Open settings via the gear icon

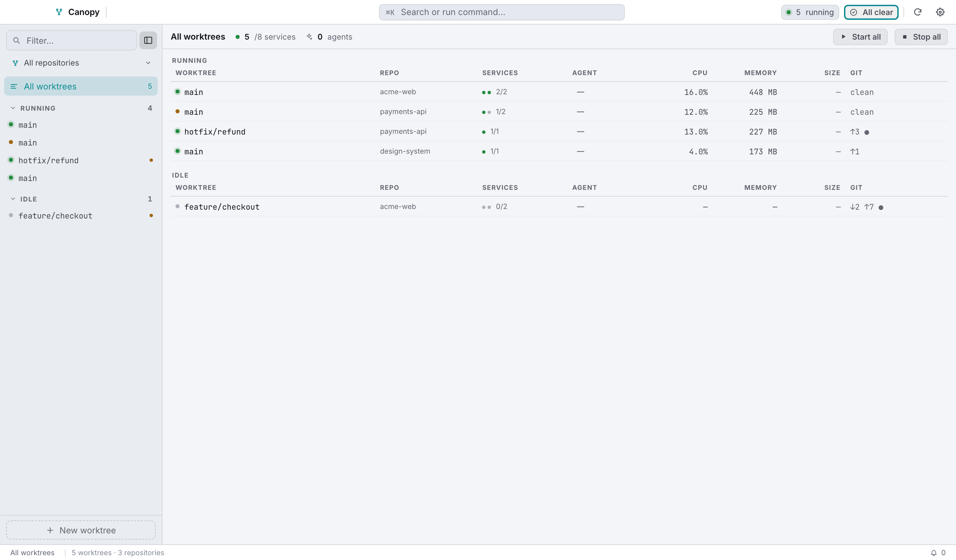(x=940, y=12)
